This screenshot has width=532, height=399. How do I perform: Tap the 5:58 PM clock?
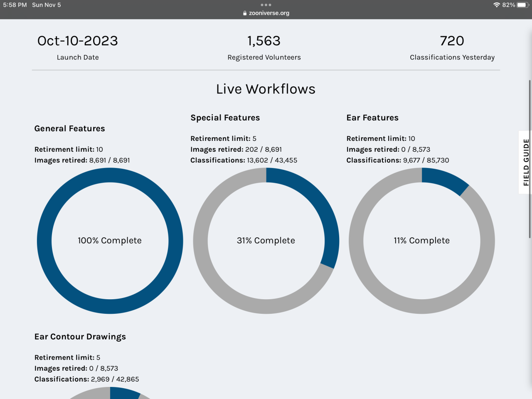tap(15, 5)
